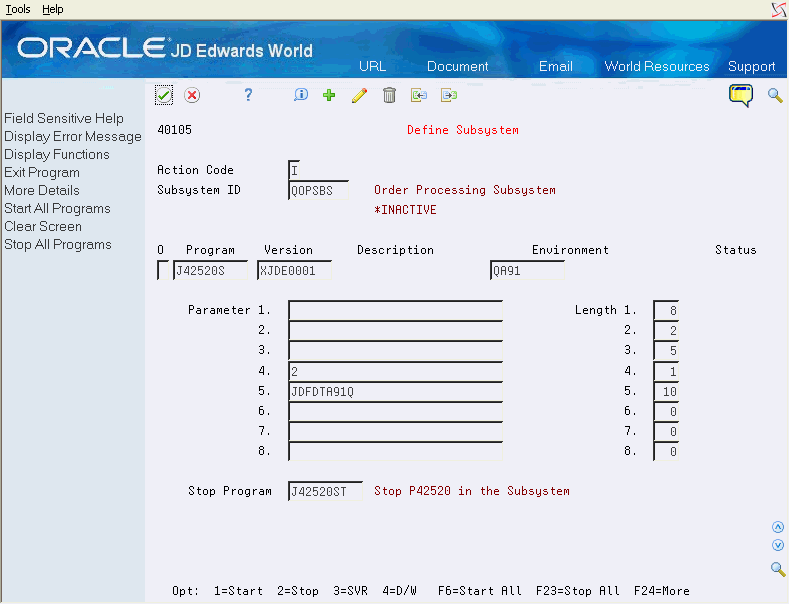Open the Document header link
789x604 pixels.
[457, 66]
